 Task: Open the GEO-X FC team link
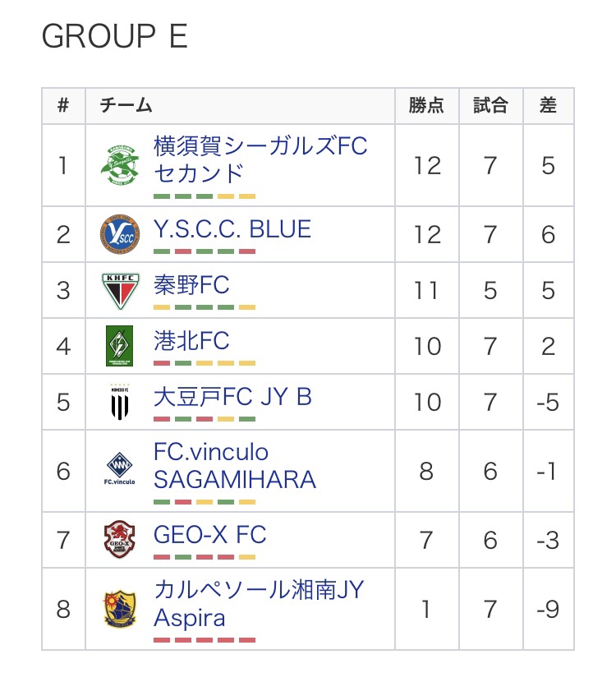pyautogui.click(x=210, y=535)
